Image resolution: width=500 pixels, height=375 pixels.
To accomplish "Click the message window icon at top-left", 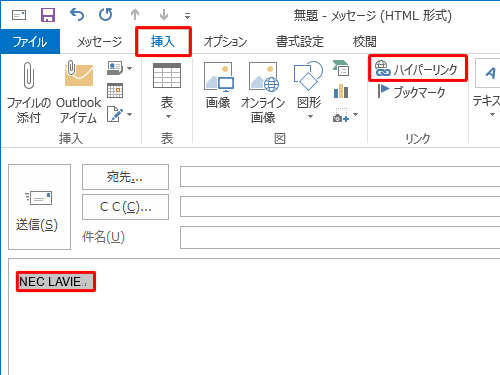I will pos(19,15).
